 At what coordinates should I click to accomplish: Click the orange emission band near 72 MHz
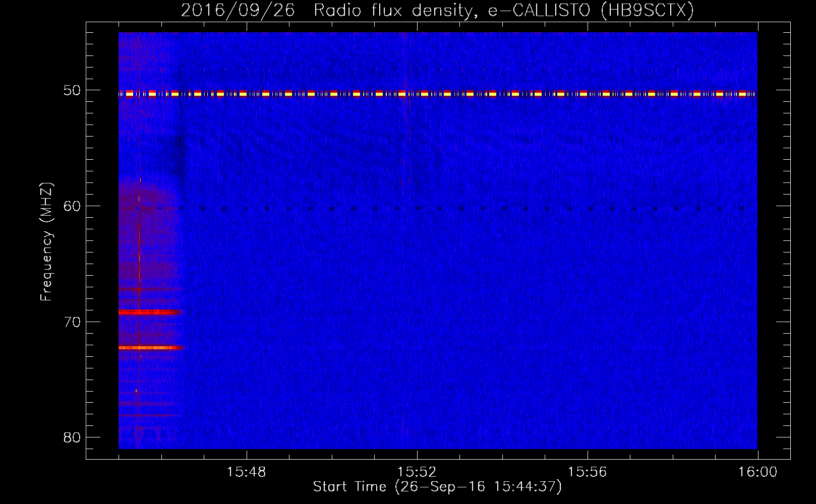coord(151,348)
